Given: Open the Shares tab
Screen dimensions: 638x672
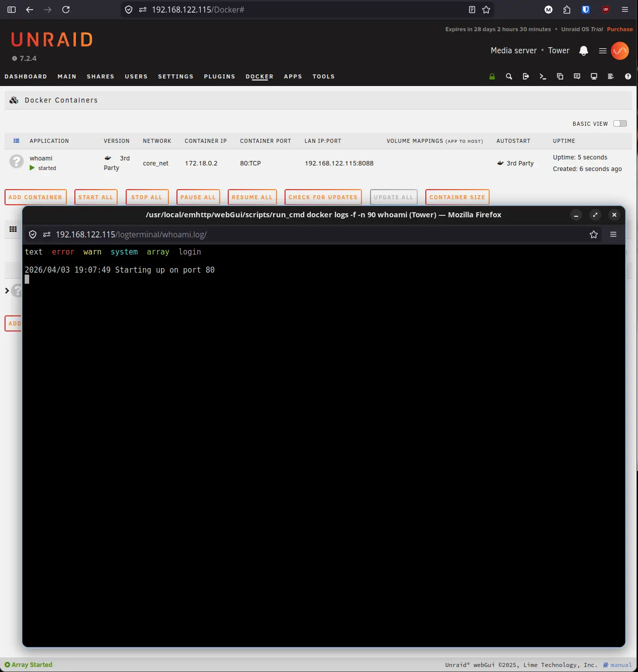Looking at the screenshot, I should (x=101, y=76).
